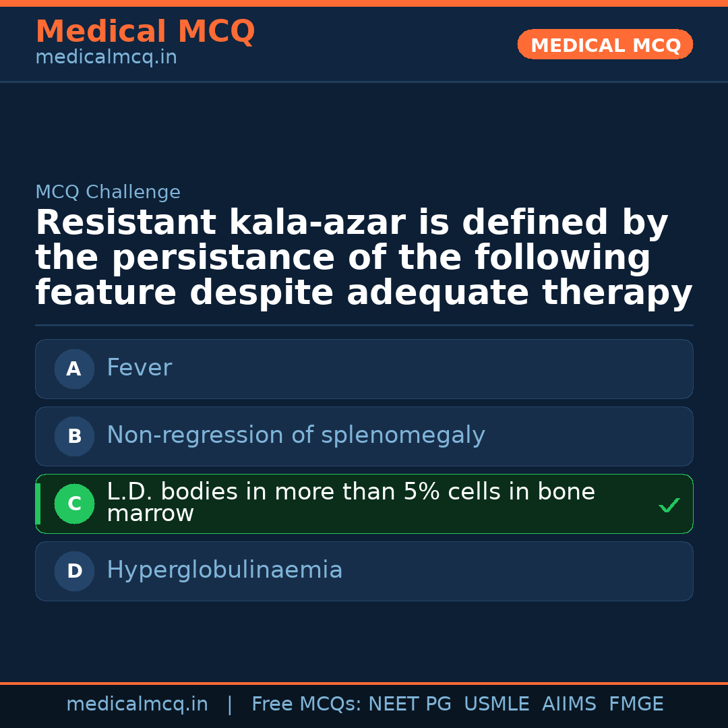
Task: Click NEET PG in the footer
Action: pos(410,704)
